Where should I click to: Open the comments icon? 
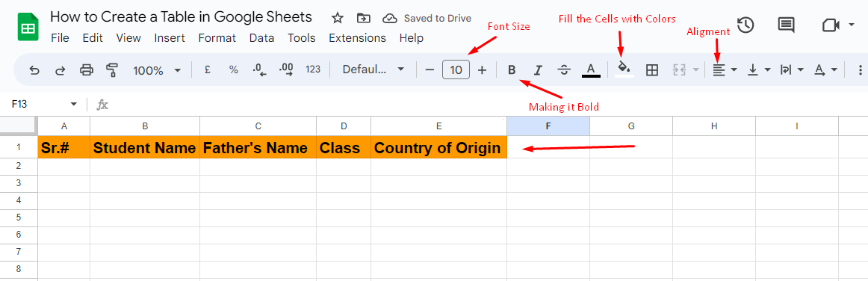point(786,25)
